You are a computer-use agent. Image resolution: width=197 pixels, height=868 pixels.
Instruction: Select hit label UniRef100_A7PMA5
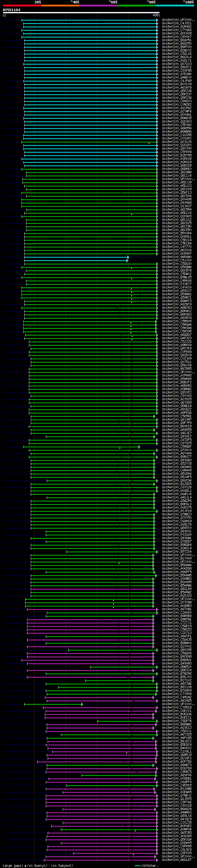[177, 375]
